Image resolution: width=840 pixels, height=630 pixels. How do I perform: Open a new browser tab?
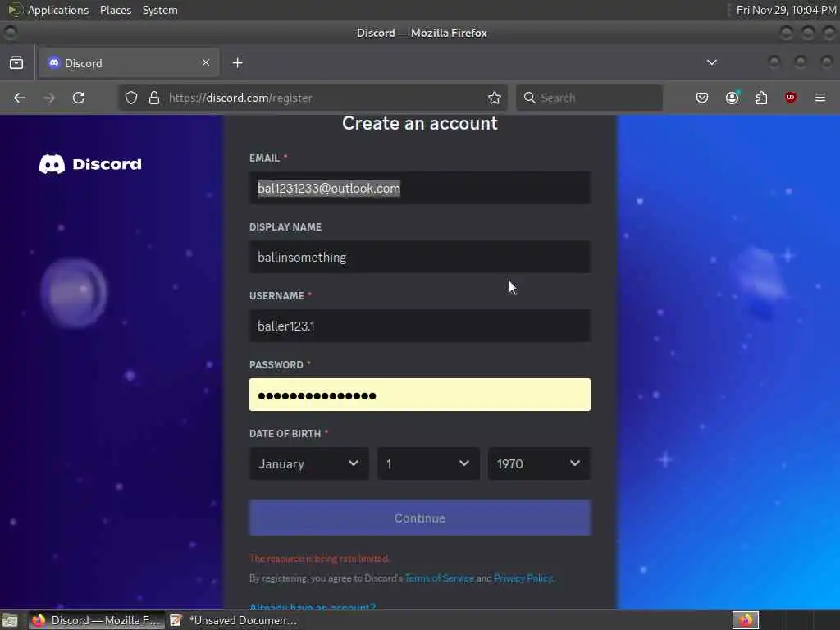coord(237,63)
